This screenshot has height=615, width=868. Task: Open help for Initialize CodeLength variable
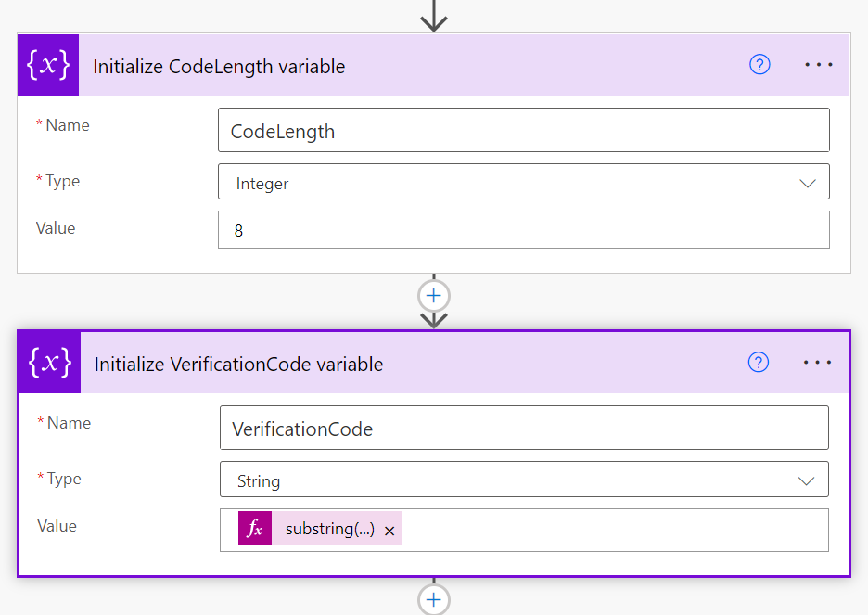click(759, 65)
